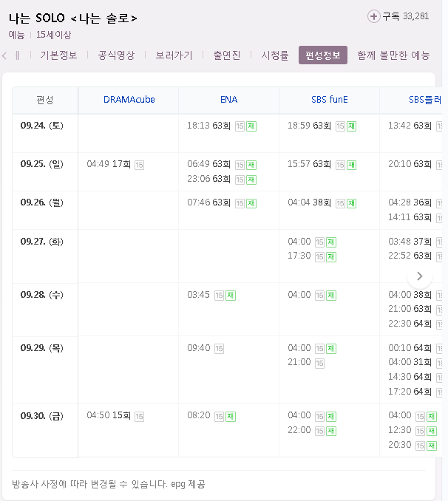Click the 00:10 64회 entry
Screen dimensions: 448x501
tap(410, 348)
